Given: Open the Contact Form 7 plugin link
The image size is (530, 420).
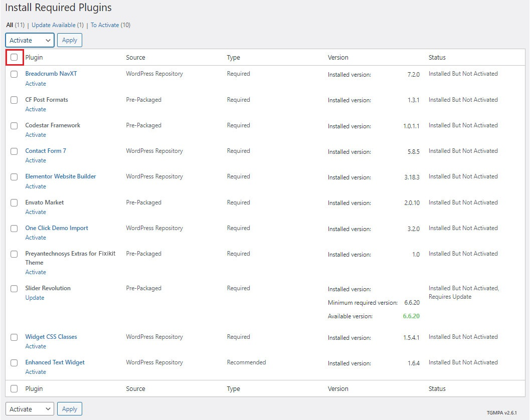Looking at the screenshot, I should coord(46,151).
